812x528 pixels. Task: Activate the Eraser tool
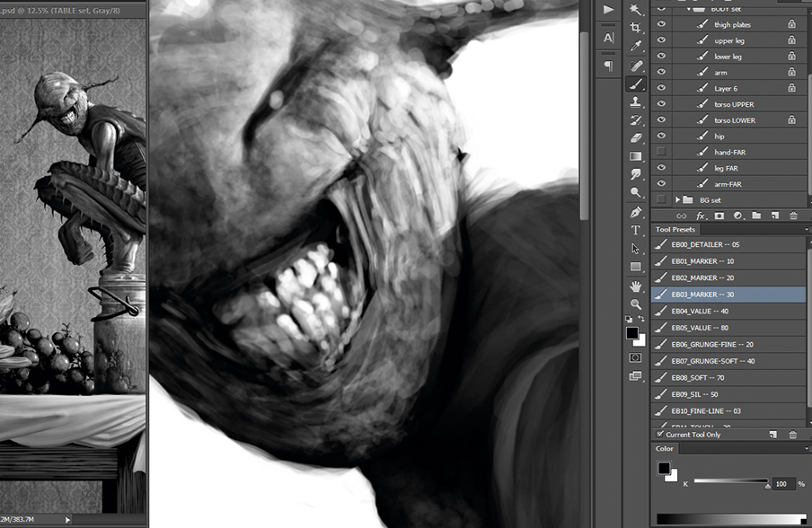coord(636,138)
